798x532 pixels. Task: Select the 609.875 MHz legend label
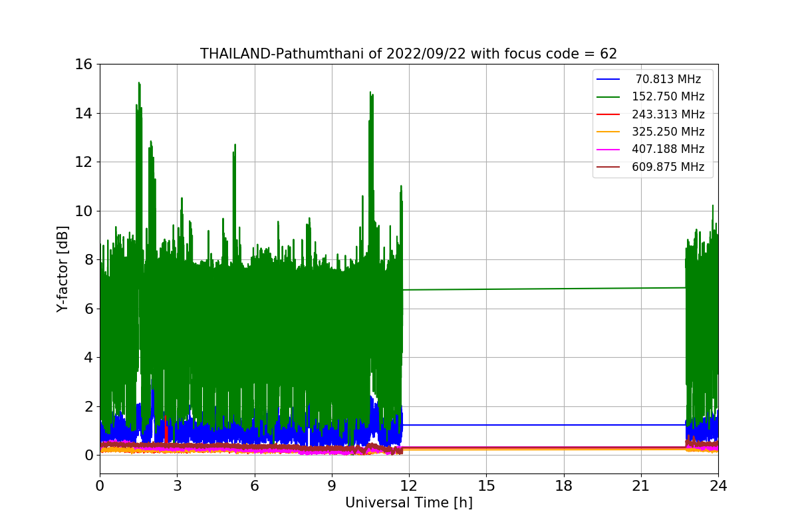pyautogui.click(x=668, y=167)
